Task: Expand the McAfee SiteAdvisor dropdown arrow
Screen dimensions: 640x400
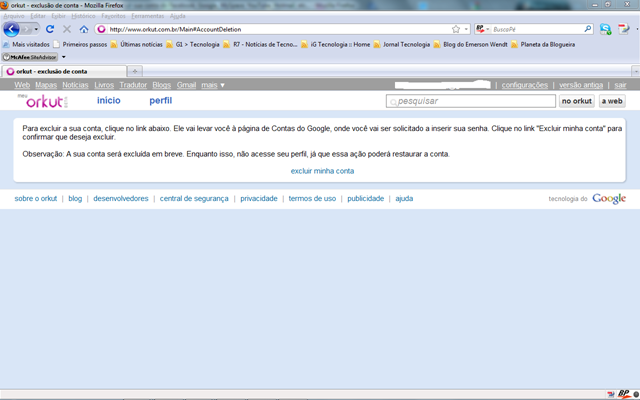Action: (64, 57)
